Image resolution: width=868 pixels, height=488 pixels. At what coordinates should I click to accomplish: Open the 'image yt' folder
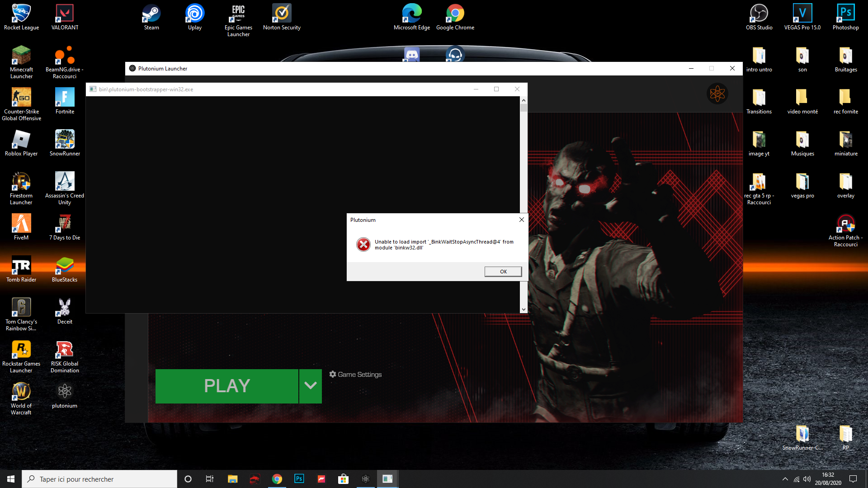[759, 143]
